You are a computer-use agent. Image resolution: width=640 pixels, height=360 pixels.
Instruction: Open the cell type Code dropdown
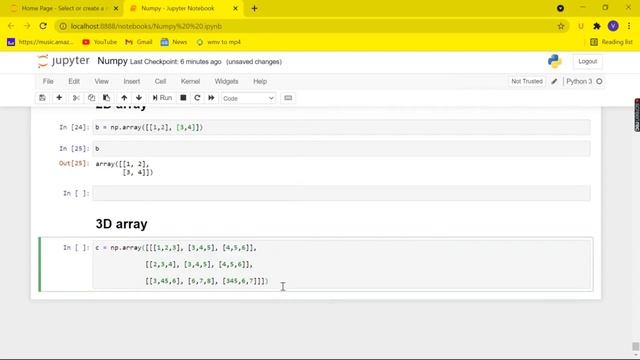click(248, 98)
